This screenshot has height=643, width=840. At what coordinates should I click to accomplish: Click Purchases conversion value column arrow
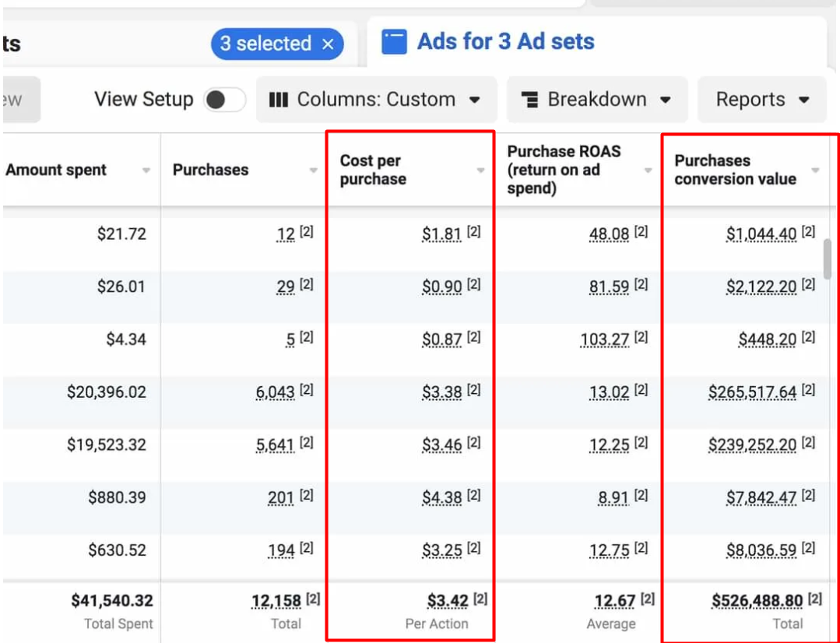click(815, 170)
